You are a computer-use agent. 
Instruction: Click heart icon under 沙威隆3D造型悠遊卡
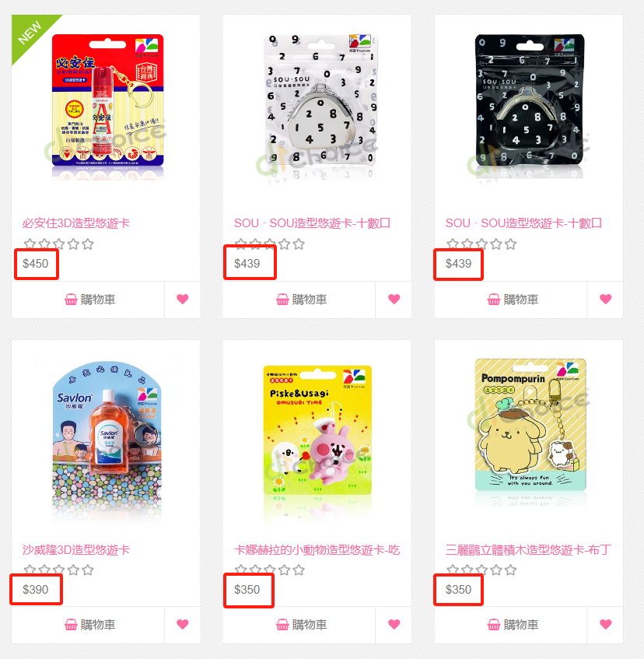pyautogui.click(x=182, y=625)
